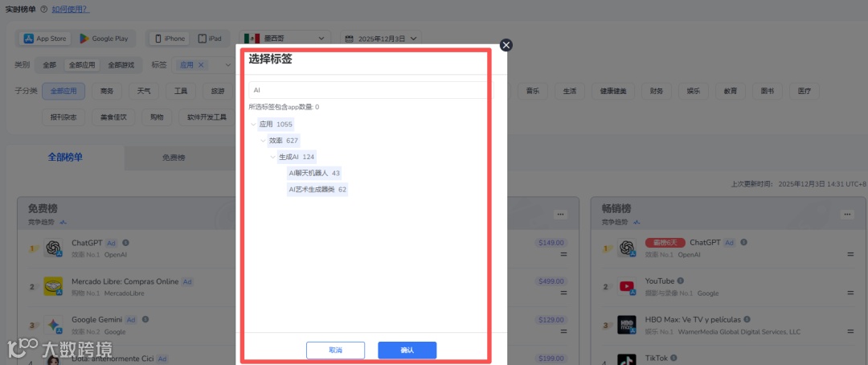The image size is (868, 365).
Task: Click the Mercado Libre app icon
Action: [x=53, y=286]
